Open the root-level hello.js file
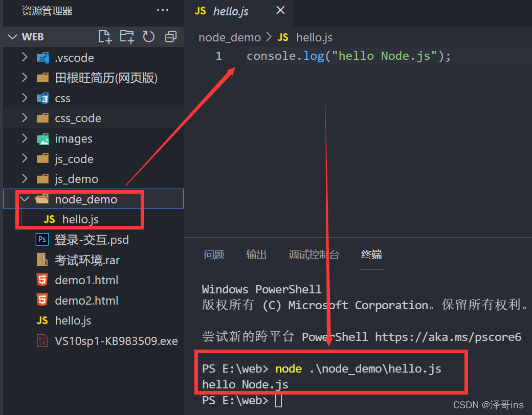The width and height of the screenshot is (532, 415). 73,320
